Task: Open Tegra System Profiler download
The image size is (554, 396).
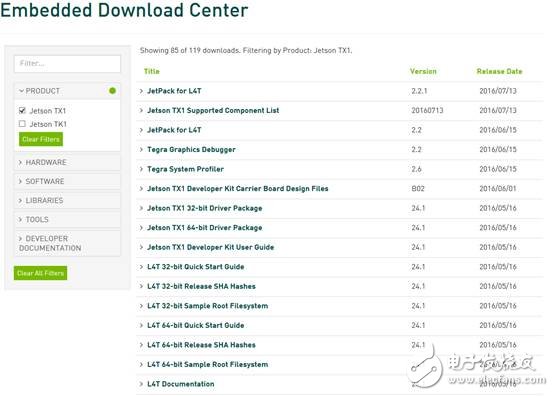Action: pyautogui.click(x=185, y=169)
